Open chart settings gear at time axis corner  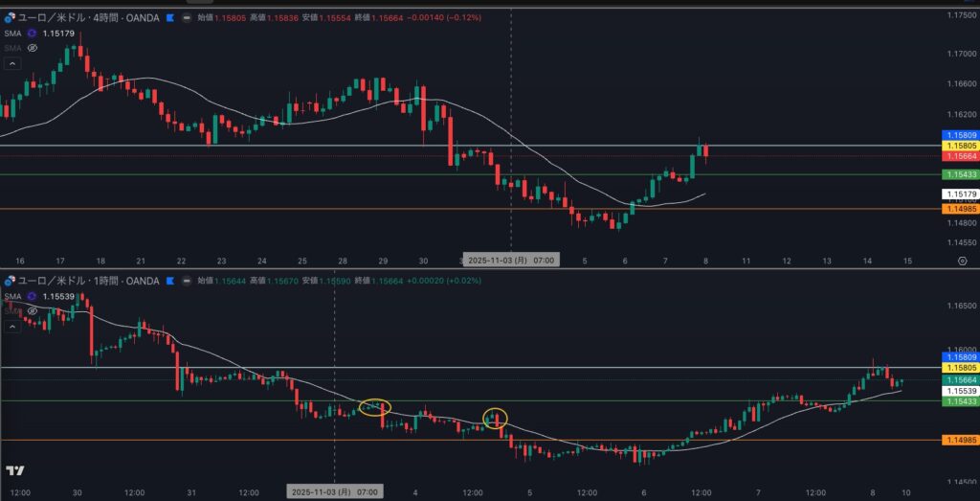(x=961, y=260)
